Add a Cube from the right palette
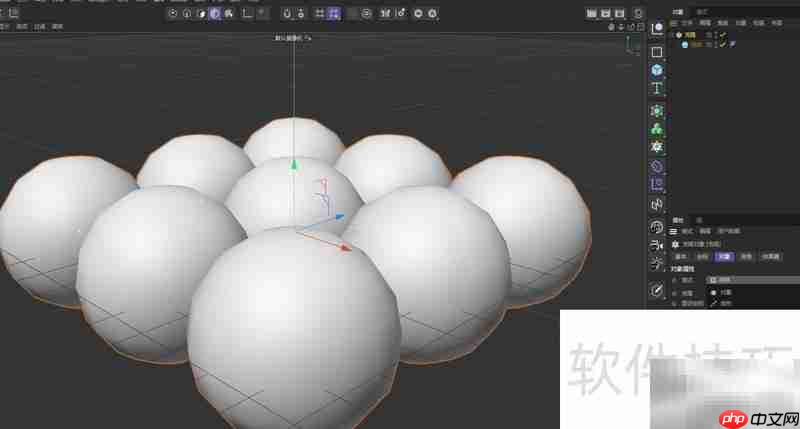This screenshot has height=429, width=800. click(657, 70)
